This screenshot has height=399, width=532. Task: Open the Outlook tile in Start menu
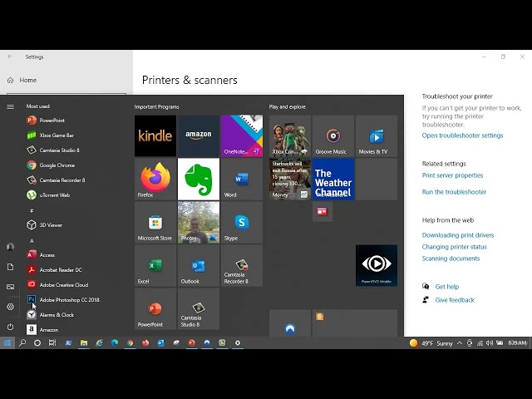point(199,265)
